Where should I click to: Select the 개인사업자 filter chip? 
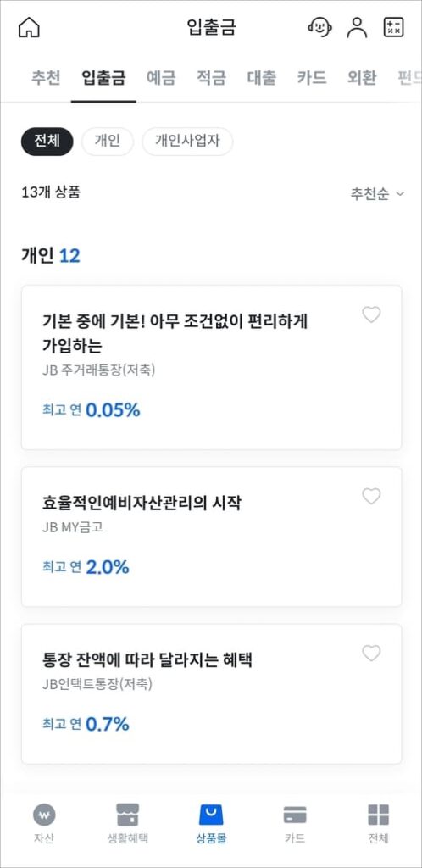187,142
